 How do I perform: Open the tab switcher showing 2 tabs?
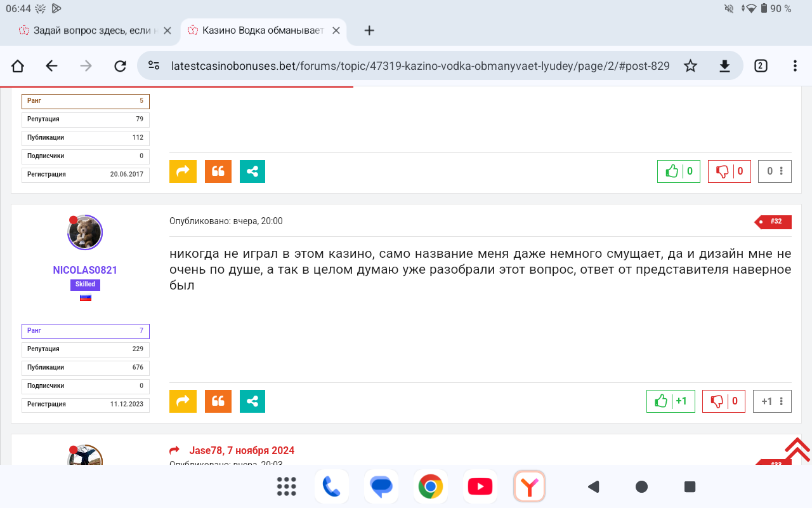(x=761, y=66)
